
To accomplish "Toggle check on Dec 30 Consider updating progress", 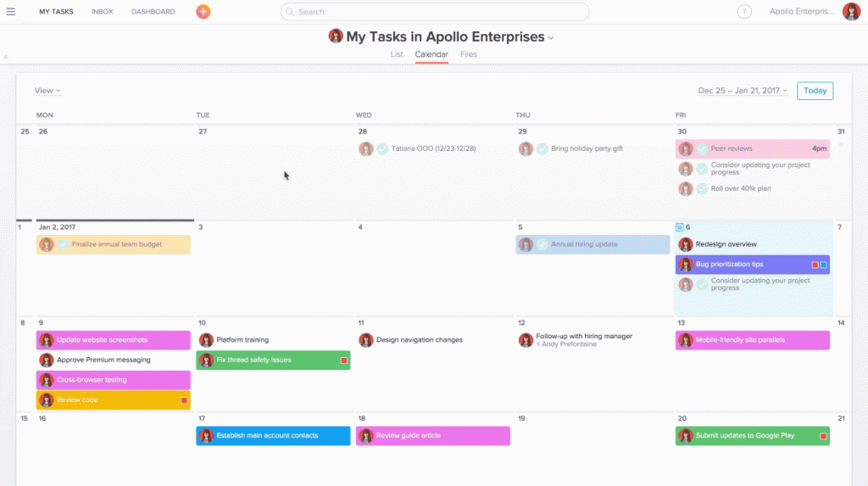I will click(x=702, y=169).
